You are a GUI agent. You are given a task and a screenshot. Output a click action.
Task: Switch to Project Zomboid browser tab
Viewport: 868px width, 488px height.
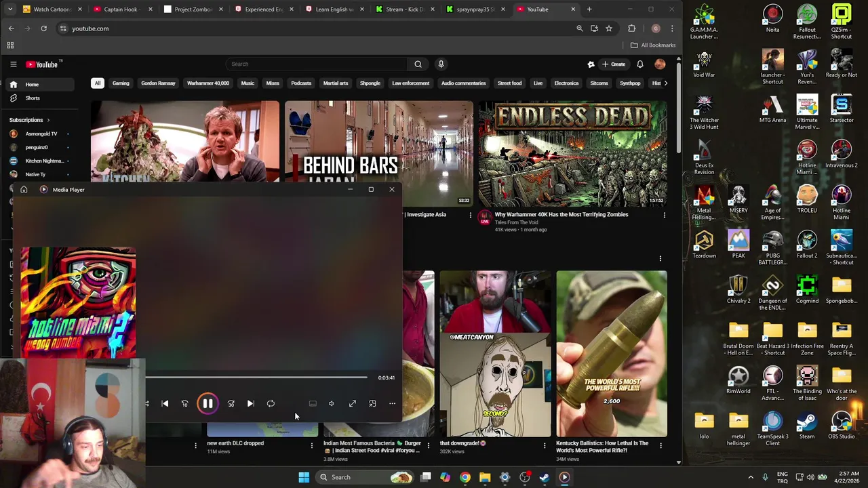click(193, 9)
